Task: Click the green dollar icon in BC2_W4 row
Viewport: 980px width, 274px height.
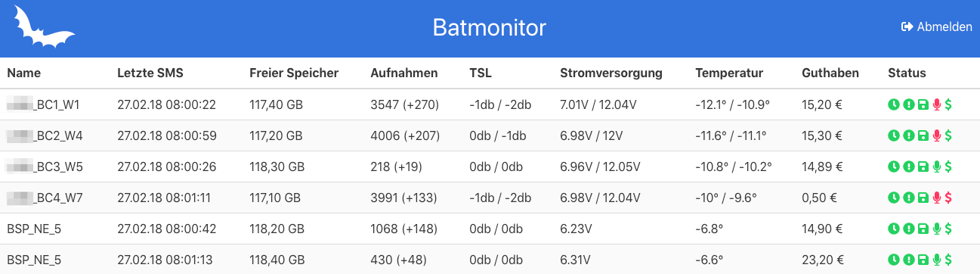Action: (948, 135)
